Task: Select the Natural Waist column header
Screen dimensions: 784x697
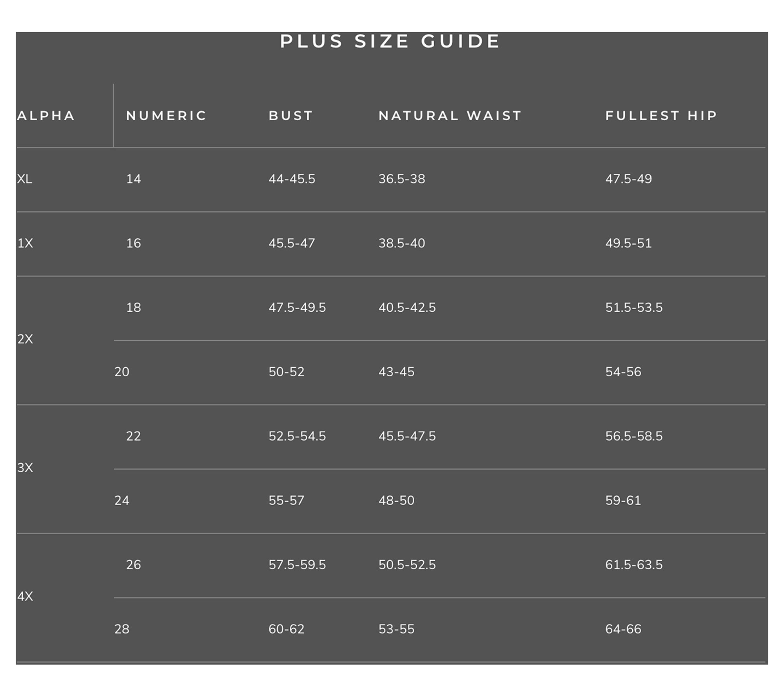Action: 450,116
